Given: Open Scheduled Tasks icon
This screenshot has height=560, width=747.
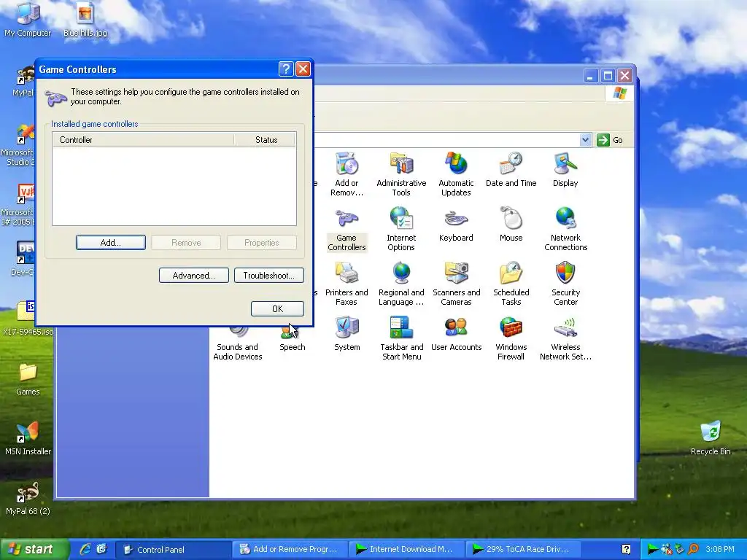Looking at the screenshot, I should coord(511,284).
